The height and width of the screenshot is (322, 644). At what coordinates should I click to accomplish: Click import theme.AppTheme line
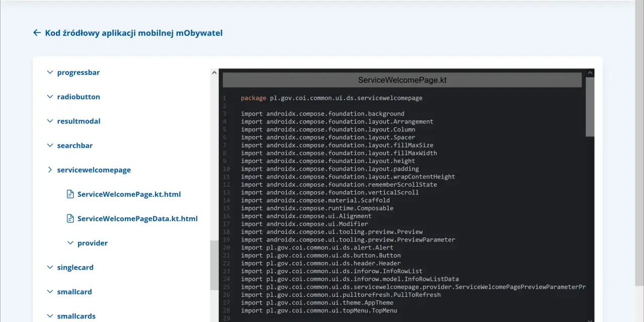coord(317,302)
